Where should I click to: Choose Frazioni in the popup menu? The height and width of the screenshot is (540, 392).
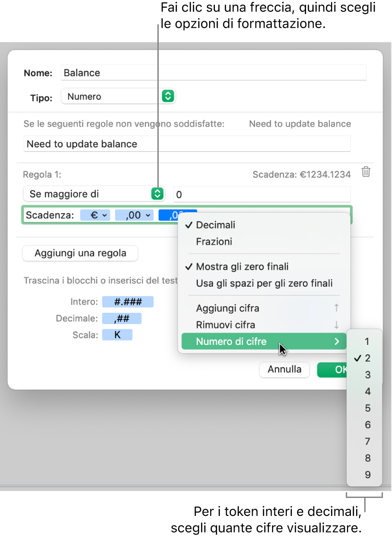click(x=264, y=241)
